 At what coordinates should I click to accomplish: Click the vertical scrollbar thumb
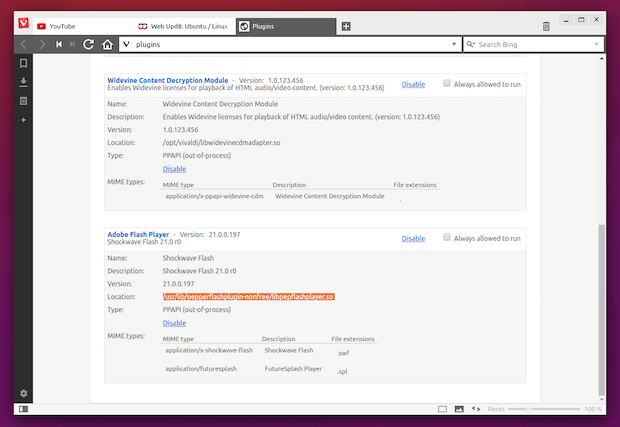coord(601,309)
